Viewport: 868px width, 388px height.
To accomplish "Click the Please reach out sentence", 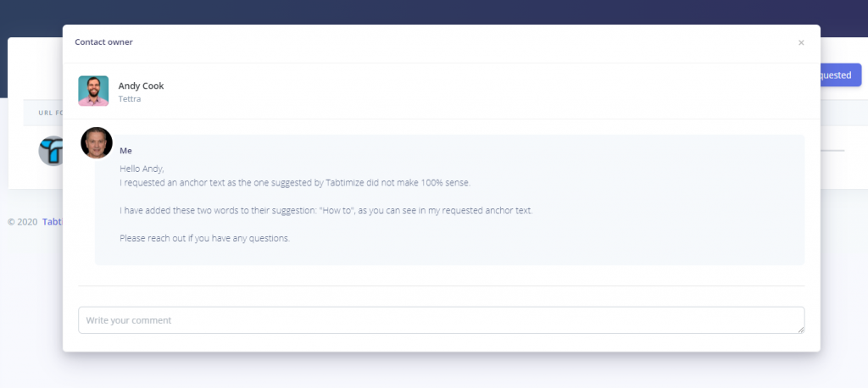I will coord(205,239).
